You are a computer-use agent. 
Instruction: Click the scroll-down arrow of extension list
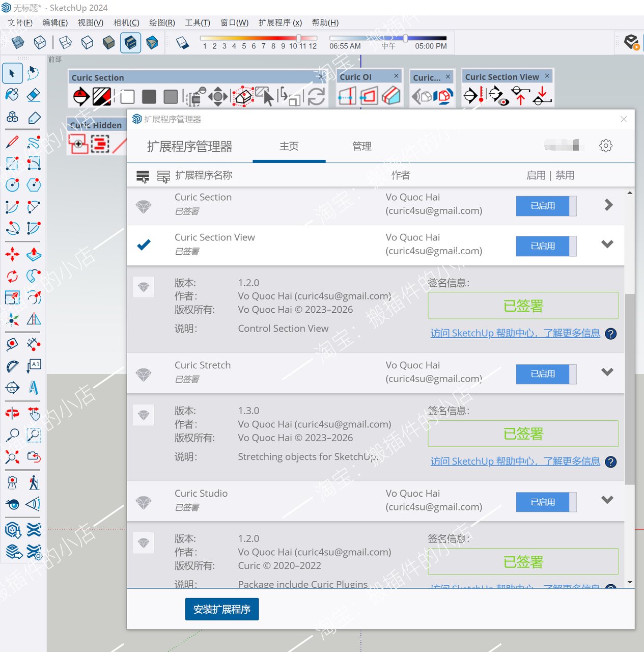point(630,582)
